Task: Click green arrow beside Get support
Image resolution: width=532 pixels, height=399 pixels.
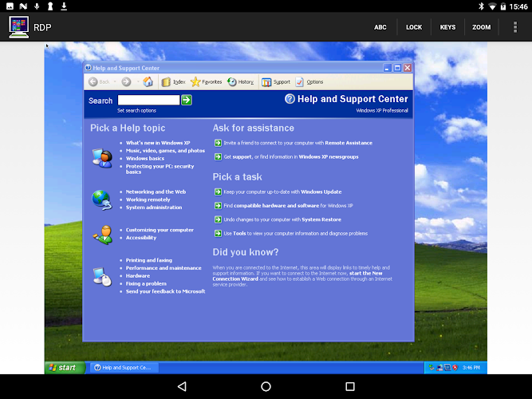Action: point(219,157)
